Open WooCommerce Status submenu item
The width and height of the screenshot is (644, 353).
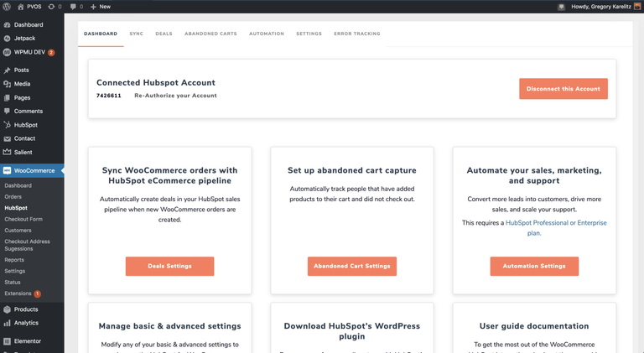[x=13, y=283]
